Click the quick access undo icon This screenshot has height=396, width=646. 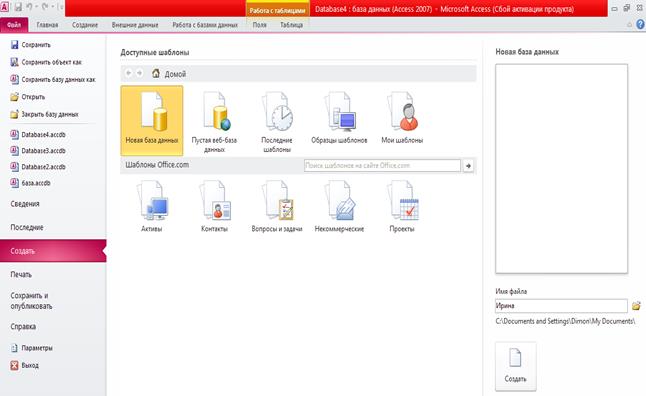pos(29,7)
